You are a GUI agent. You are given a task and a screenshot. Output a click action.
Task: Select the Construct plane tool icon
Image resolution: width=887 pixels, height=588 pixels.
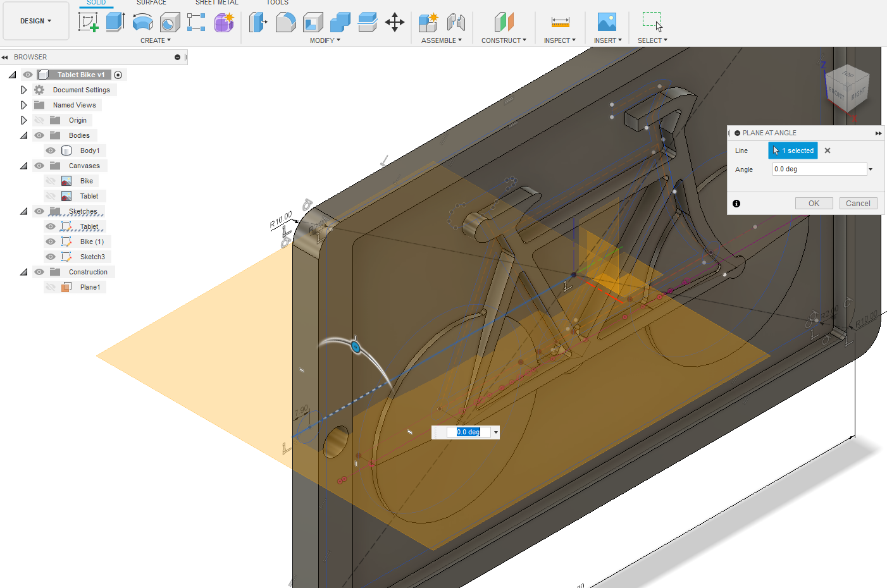[504, 22]
